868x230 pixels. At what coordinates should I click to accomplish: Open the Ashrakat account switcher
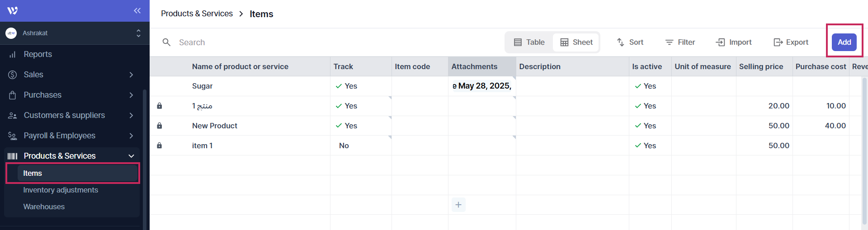click(138, 33)
